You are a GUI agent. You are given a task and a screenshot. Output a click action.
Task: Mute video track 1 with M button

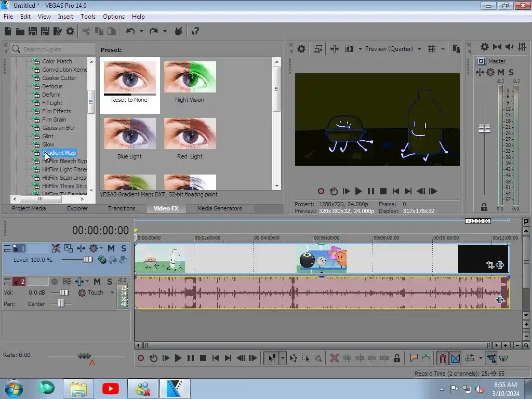[x=111, y=248]
